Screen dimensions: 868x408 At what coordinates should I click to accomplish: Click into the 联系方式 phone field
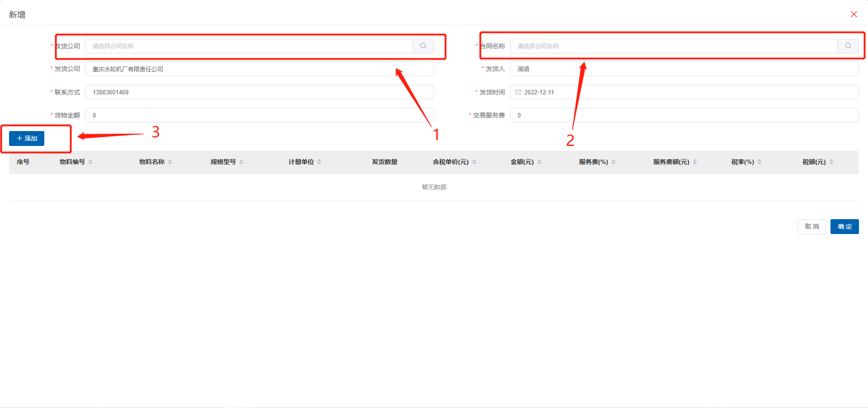259,92
